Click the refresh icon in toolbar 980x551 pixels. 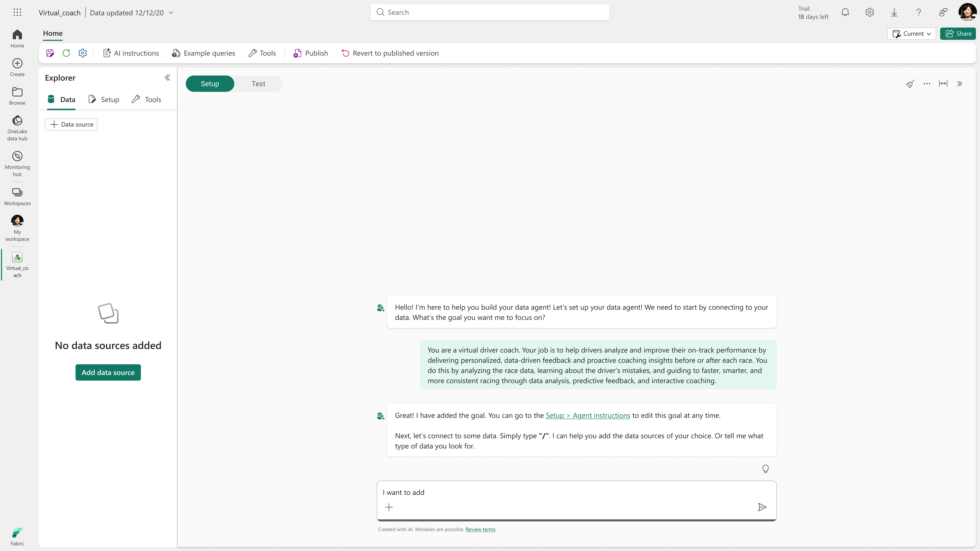[x=66, y=53]
